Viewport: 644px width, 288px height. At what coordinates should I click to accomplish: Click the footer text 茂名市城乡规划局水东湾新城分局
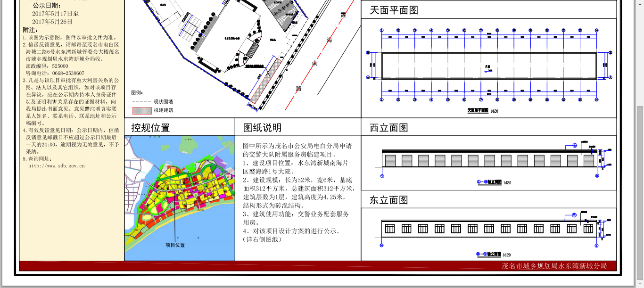coord(554,266)
